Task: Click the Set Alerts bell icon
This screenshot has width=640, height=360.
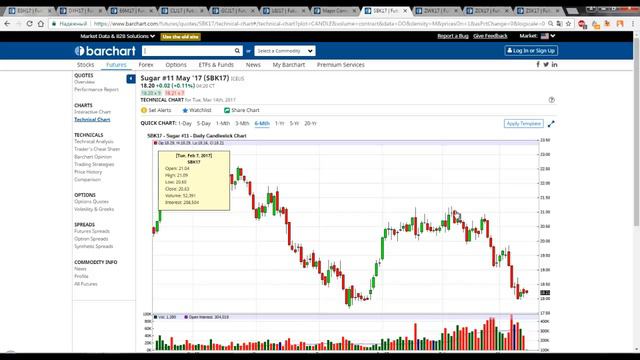Action: point(144,110)
